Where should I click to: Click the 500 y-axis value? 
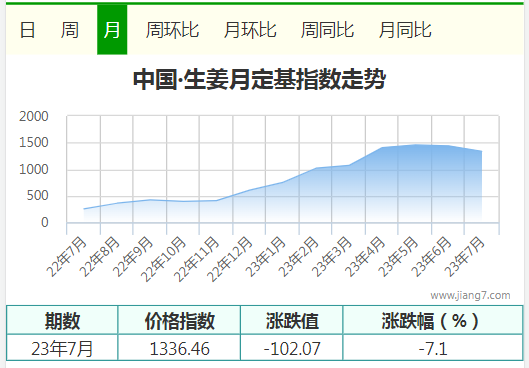37,196
